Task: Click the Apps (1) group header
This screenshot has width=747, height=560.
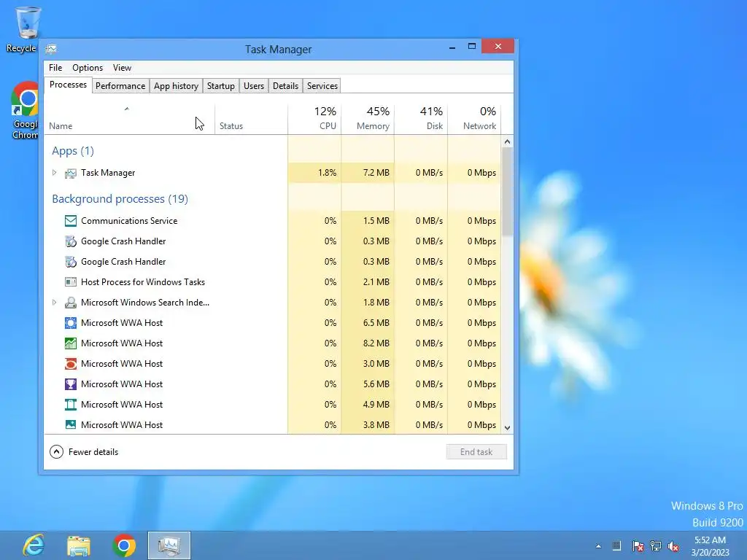Action: click(x=73, y=151)
